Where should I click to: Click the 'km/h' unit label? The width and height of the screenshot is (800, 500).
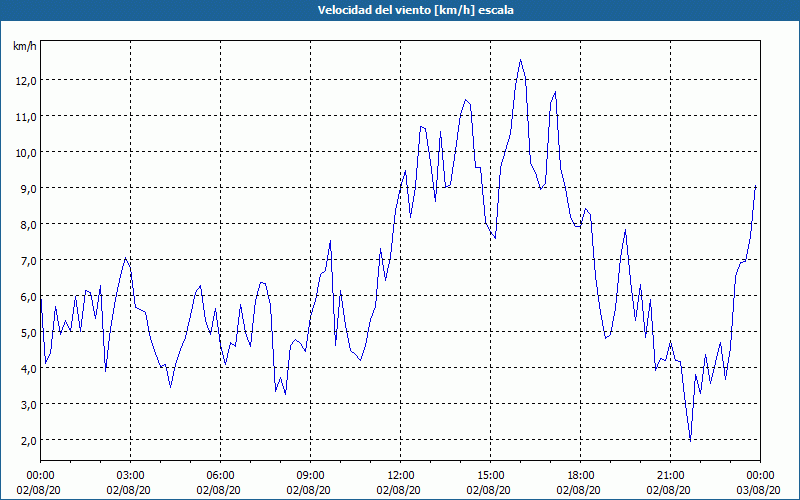point(25,46)
